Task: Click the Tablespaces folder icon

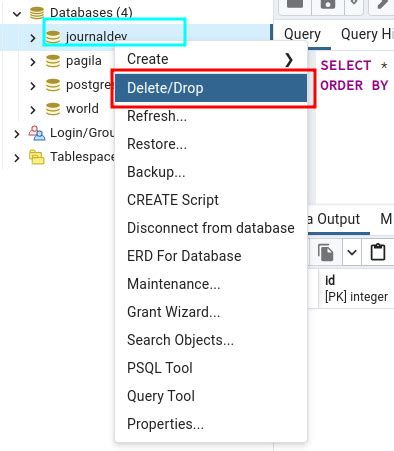Action: pos(37,157)
